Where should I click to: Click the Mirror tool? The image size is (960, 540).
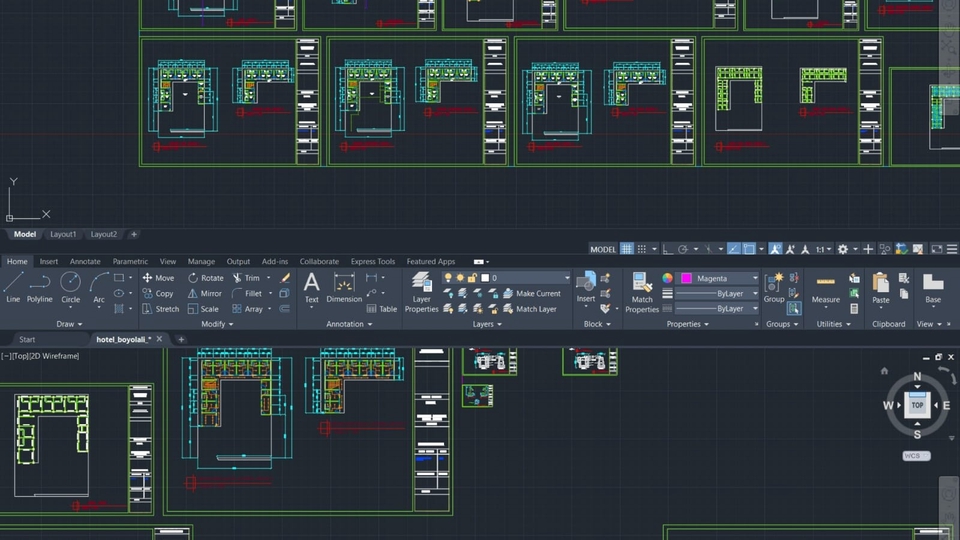pyautogui.click(x=204, y=294)
